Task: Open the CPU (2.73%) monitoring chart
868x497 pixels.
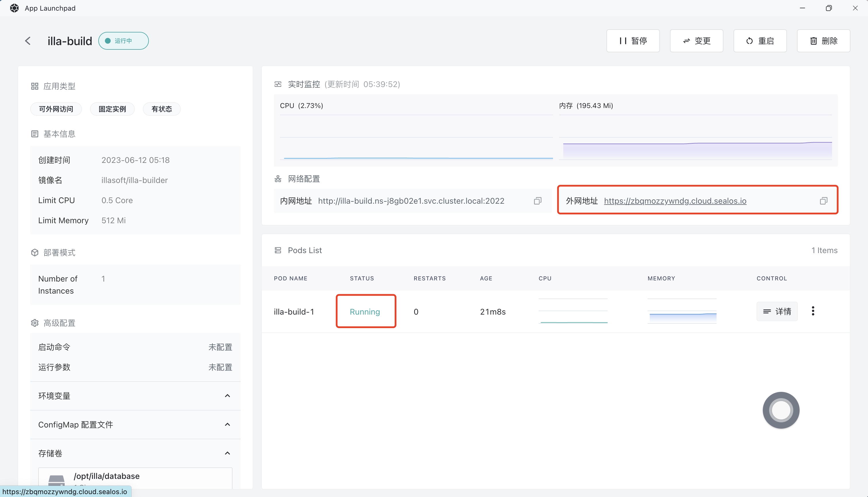Action: [416, 138]
